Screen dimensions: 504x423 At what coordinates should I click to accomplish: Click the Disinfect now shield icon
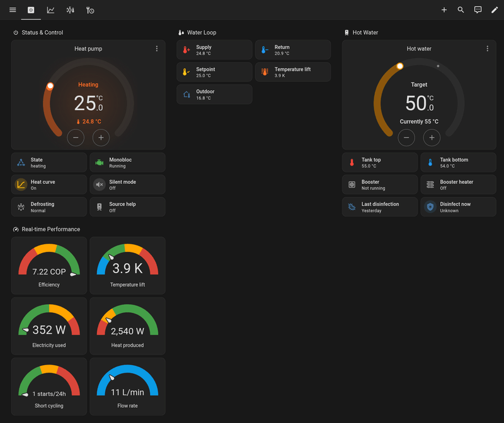[430, 207]
